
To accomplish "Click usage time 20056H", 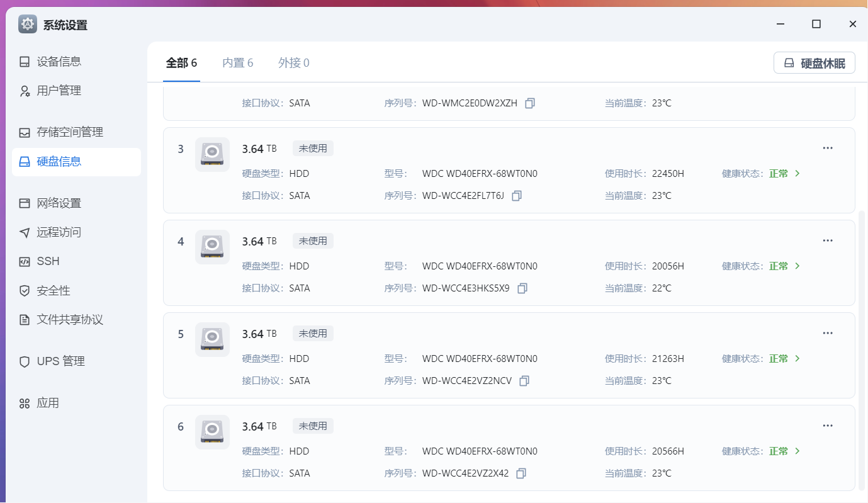I will [x=668, y=266].
